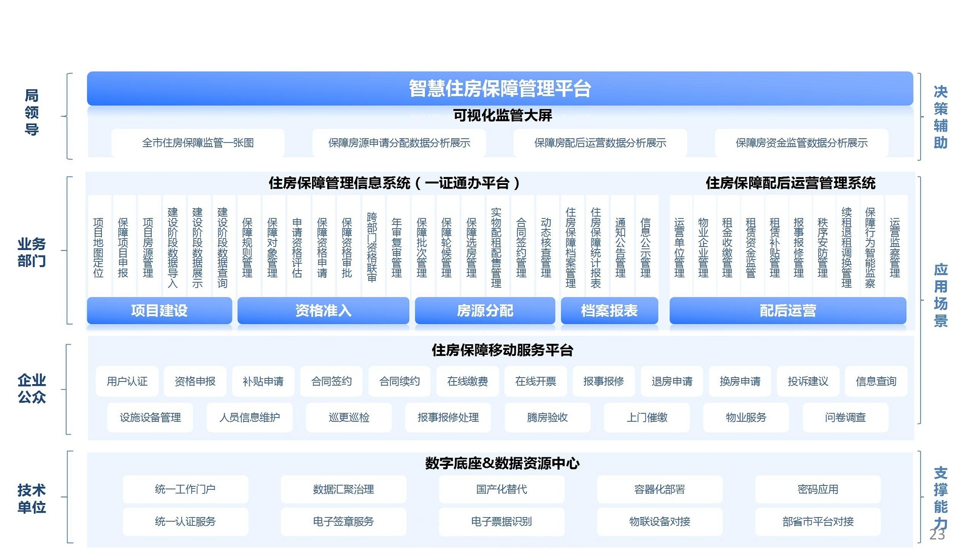
Task: Click the 局领导 label on left
Action: (32, 112)
